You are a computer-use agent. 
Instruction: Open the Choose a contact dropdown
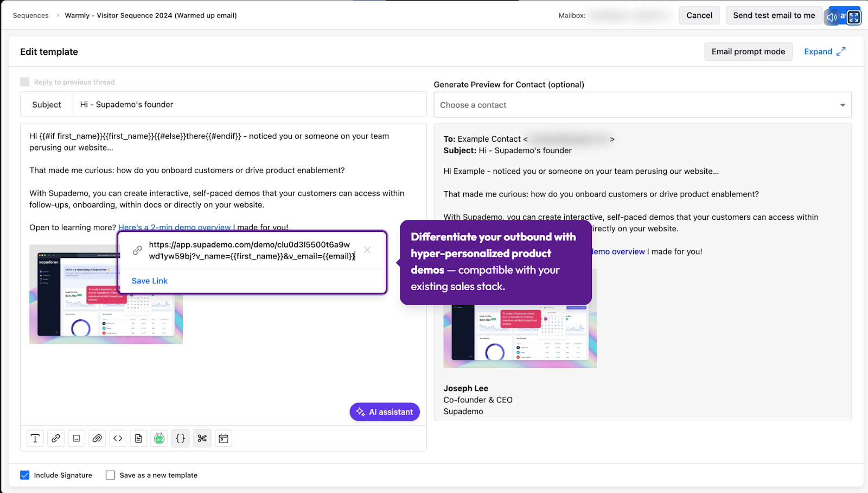pos(642,105)
